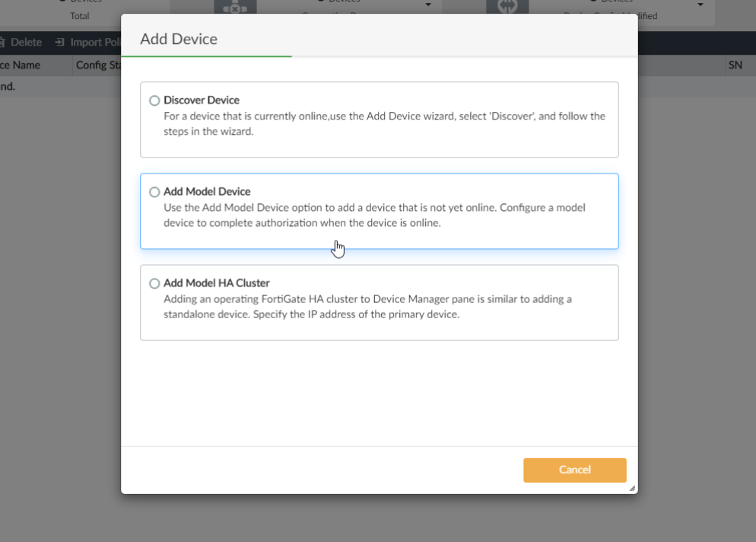Screen dimensions: 756x542
Task: Select the Add Model HA Cluster radio button
Action: 154,282
